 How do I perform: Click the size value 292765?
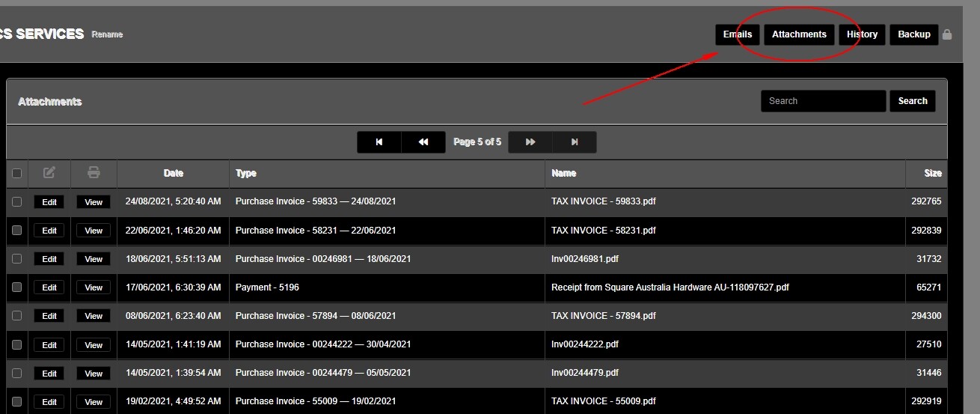(x=926, y=201)
